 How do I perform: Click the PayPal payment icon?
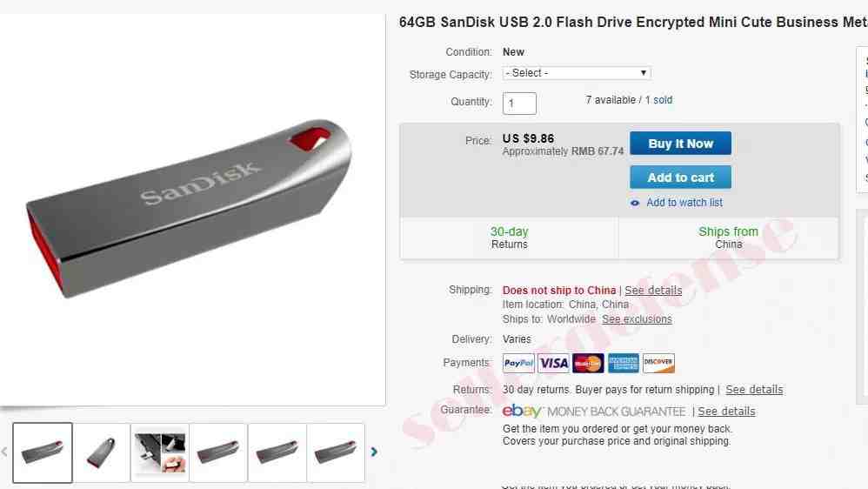coord(518,364)
